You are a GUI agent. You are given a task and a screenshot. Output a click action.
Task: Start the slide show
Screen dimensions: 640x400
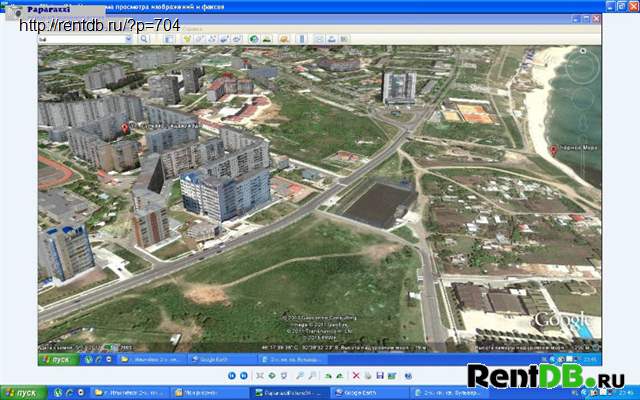284,376
